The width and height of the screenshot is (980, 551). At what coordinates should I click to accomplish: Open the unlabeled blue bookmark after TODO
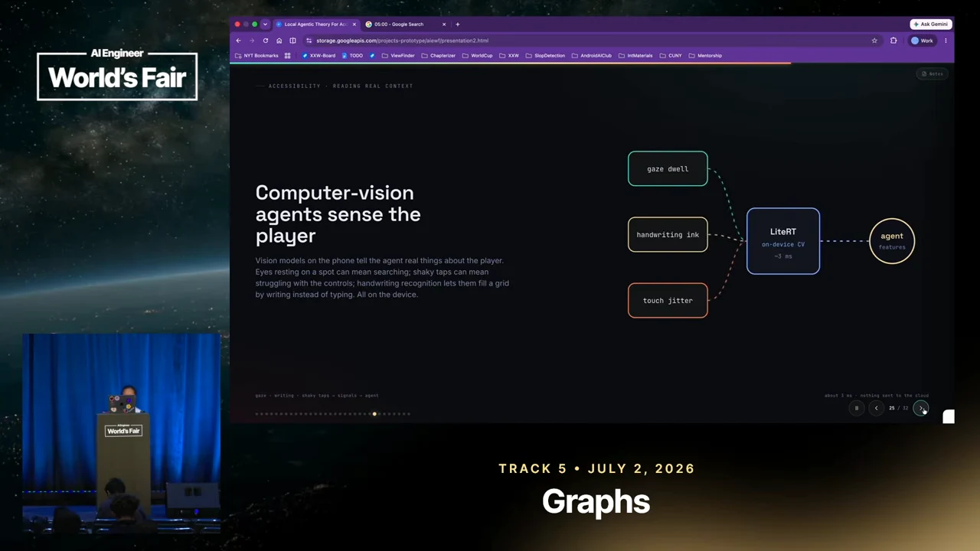372,56
